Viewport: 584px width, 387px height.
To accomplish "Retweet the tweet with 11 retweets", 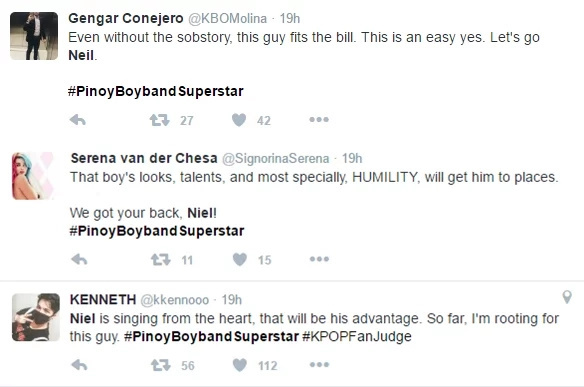I will [x=161, y=259].
